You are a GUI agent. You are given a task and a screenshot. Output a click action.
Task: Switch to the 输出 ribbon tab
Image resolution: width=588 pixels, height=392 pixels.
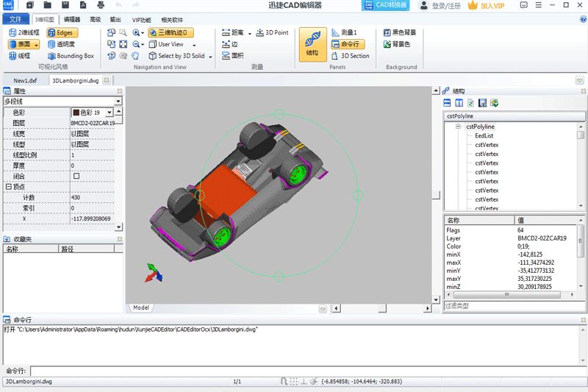[x=115, y=20]
